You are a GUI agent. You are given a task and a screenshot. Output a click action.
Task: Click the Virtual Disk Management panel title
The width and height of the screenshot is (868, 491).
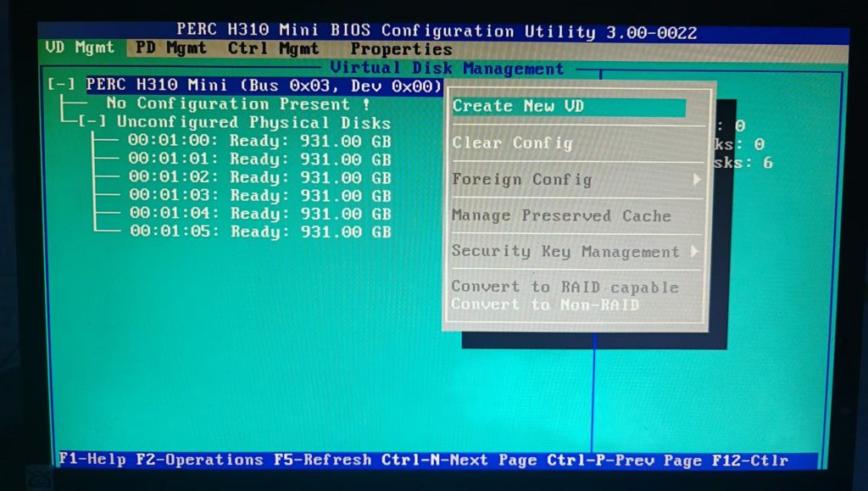[447, 69]
